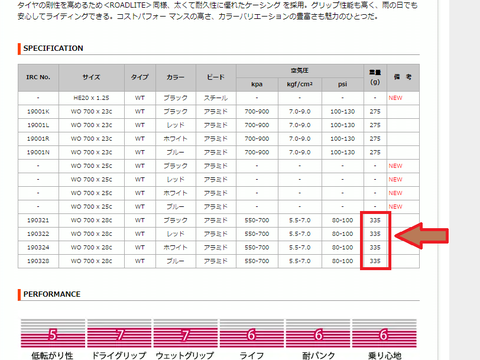480x360 pixels.
Task: Click レッド color in row 19001L
Action: click(x=175, y=125)
